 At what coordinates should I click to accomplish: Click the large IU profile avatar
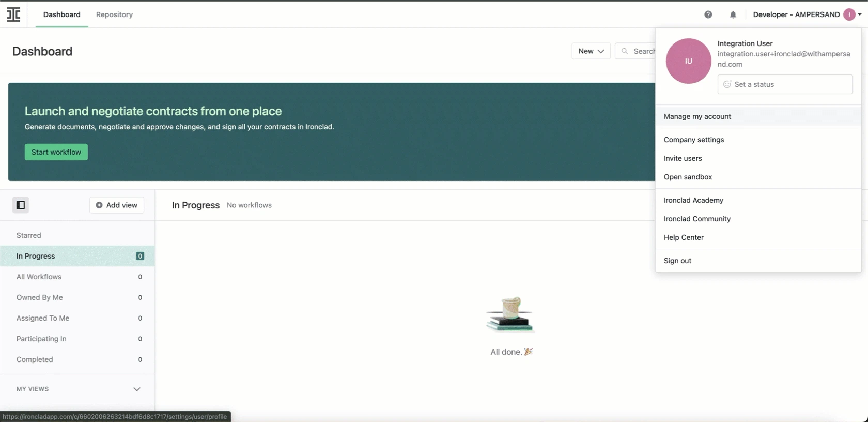(x=688, y=61)
